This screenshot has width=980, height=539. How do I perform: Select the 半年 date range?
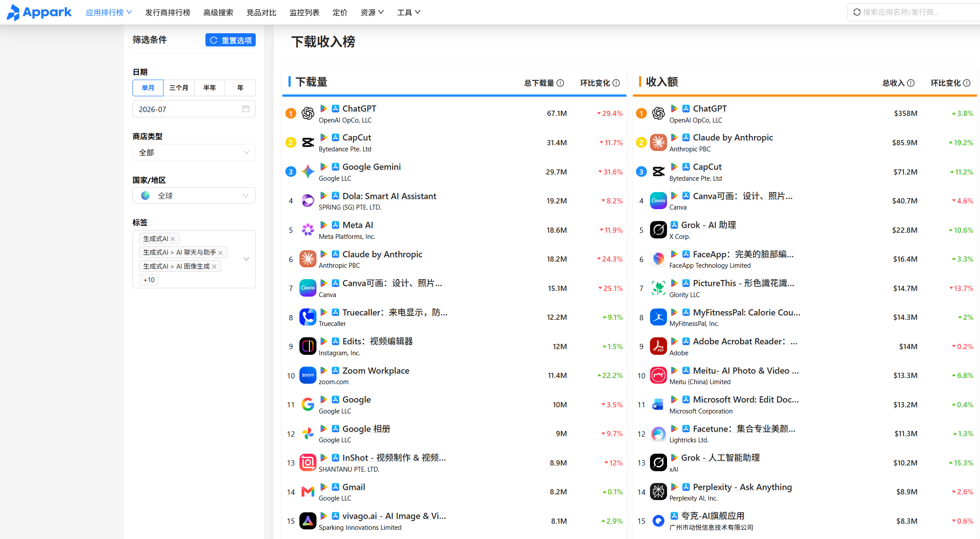pos(209,88)
